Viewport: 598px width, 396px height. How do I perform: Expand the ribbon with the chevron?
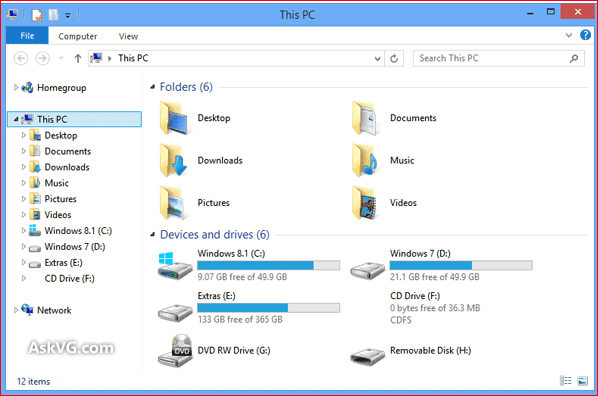pos(569,35)
